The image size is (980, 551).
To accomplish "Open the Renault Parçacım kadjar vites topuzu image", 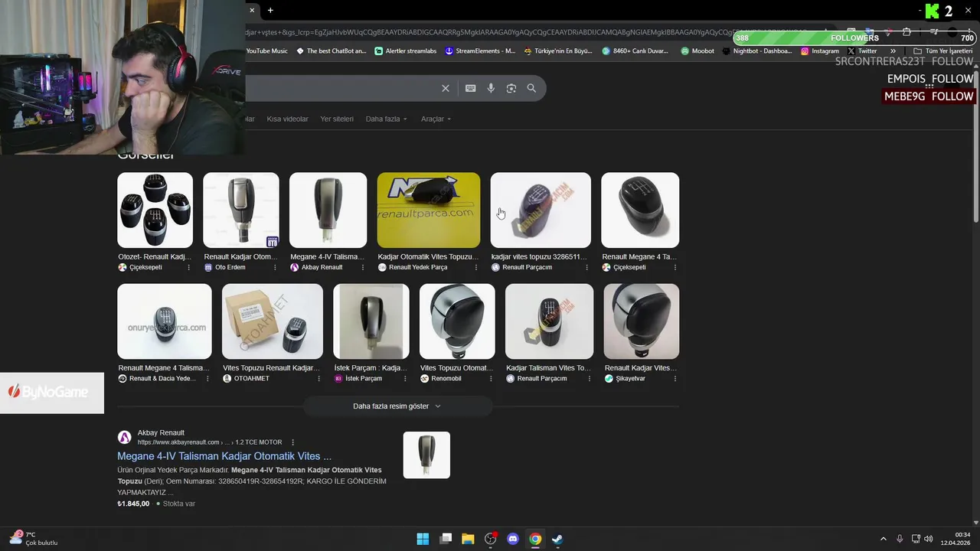I will (541, 210).
